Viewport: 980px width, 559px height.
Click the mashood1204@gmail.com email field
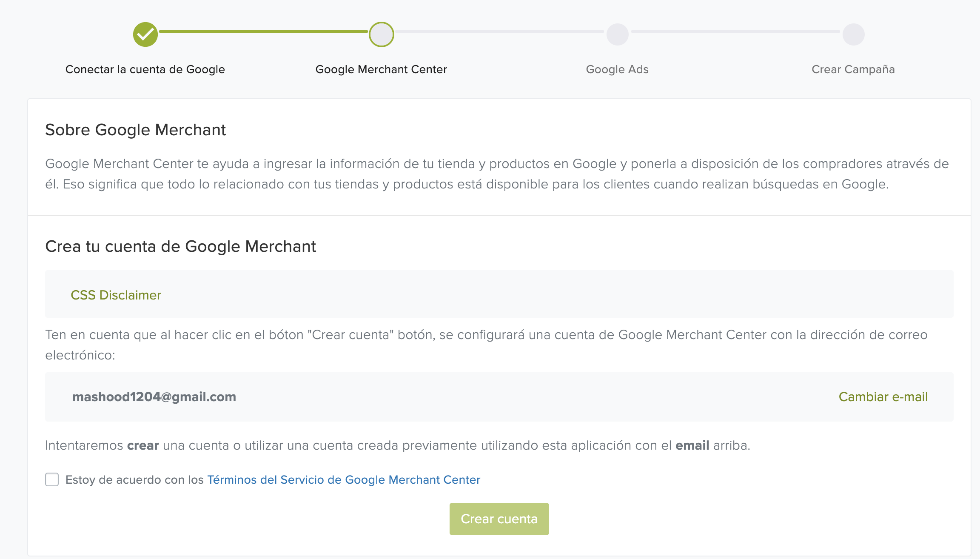click(154, 396)
